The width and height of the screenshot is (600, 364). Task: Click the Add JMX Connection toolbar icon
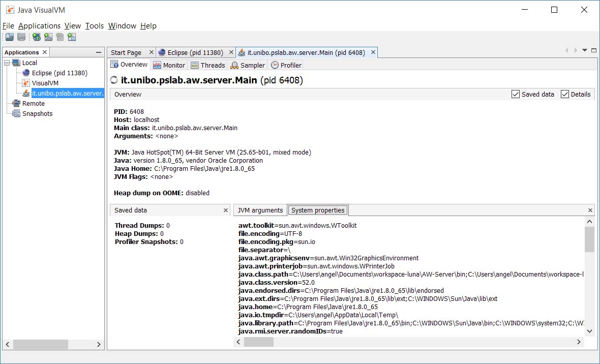[x=48, y=37]
